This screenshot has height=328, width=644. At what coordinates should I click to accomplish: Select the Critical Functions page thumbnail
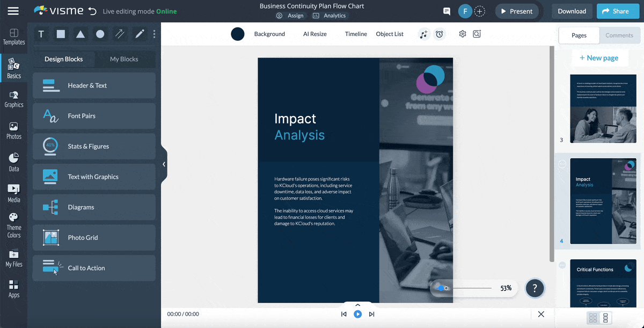pos(603,283)
